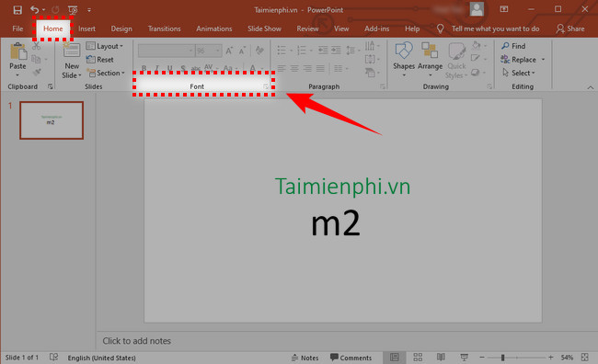Click English (United States) language indicator

pyautogui.click(x=101, y=358)
